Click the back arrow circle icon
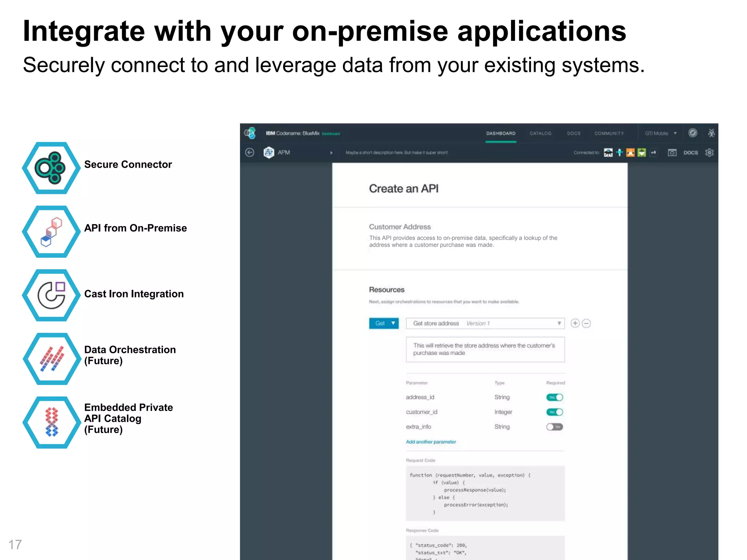 [250, 152]
